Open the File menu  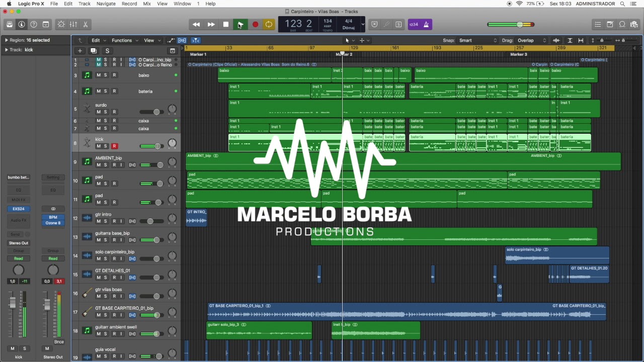click(54, 4)
